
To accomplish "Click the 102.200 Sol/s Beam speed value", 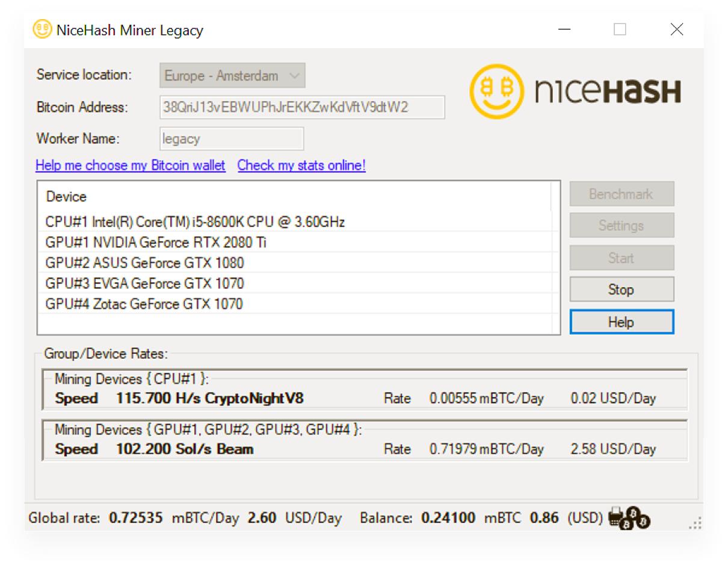I will [185, 449].
